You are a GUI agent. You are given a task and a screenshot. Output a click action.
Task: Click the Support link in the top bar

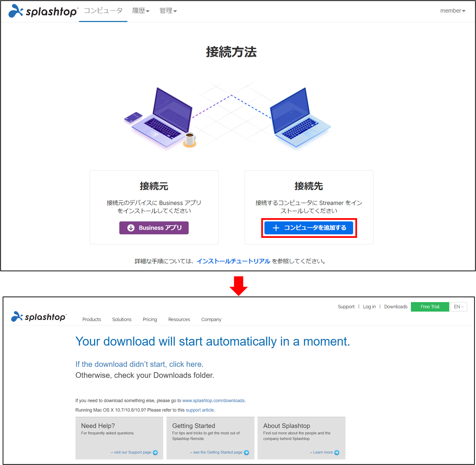346,307
